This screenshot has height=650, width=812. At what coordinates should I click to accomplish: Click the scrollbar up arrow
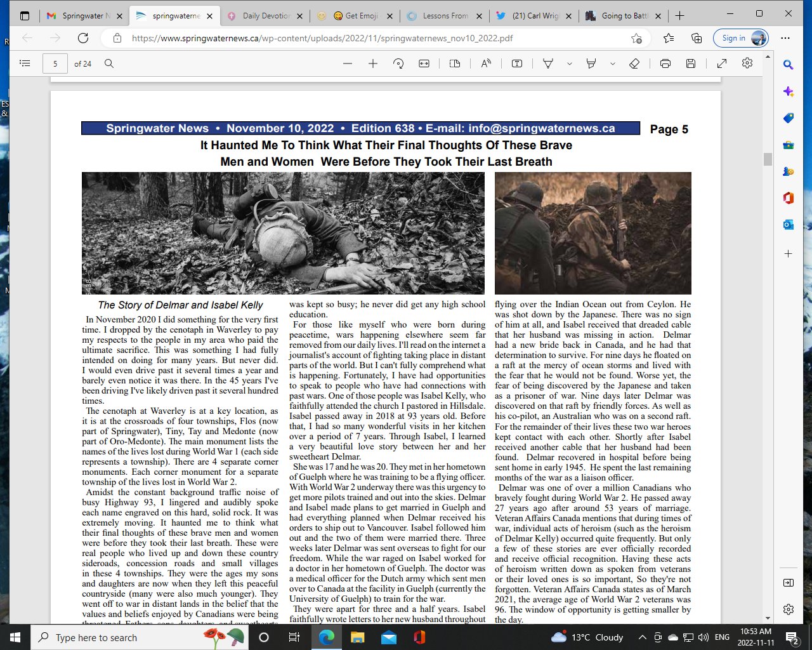coord(768,58)
